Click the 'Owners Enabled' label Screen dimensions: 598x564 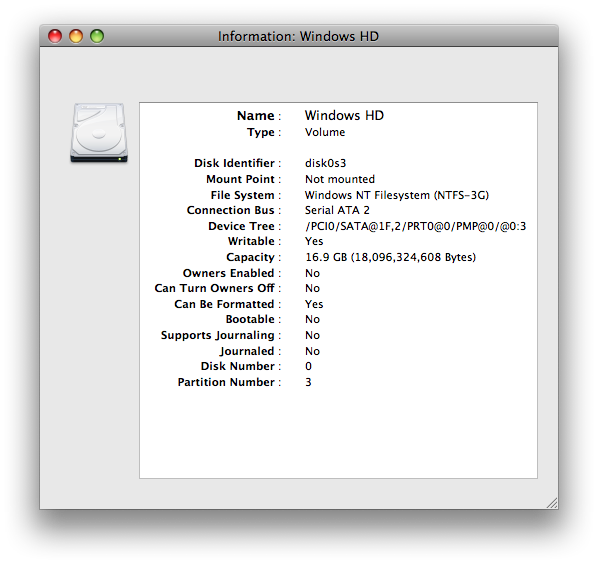pyautogui.click(x=228, y=273)
